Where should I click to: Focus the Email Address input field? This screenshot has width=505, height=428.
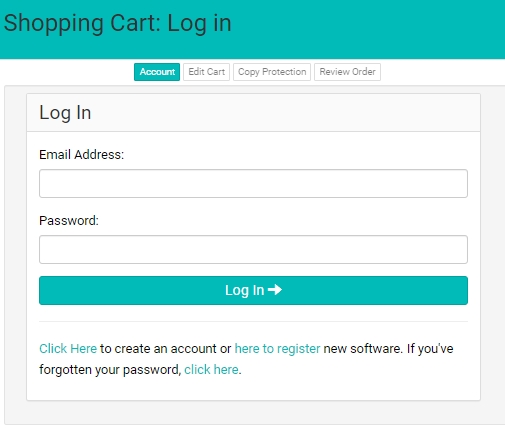[x=253, y=184]
